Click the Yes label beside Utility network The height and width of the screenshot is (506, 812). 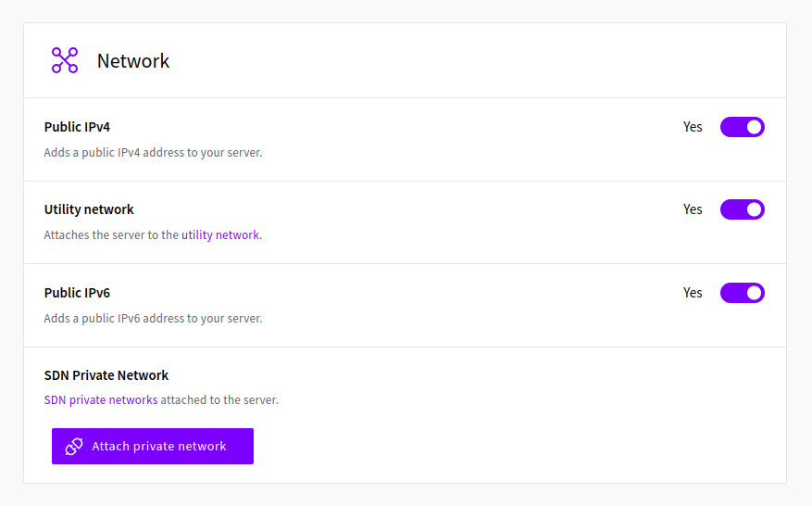(693, 209)
